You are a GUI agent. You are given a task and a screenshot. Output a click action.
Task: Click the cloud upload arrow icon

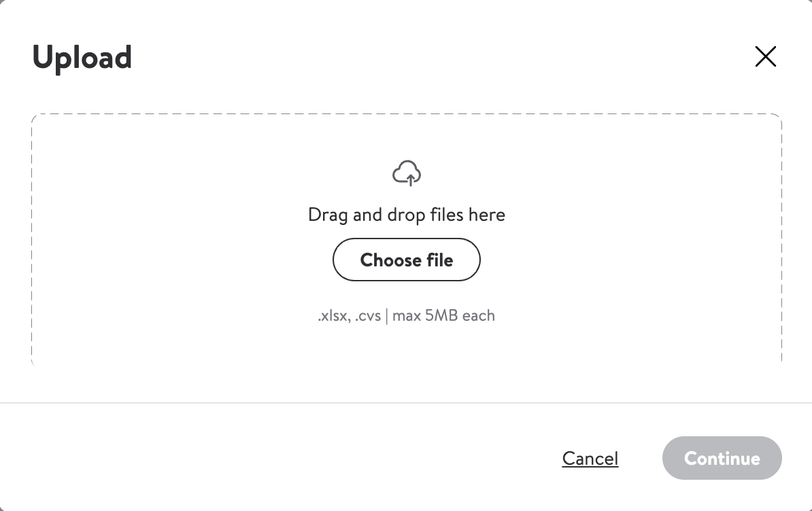point(407,173)
